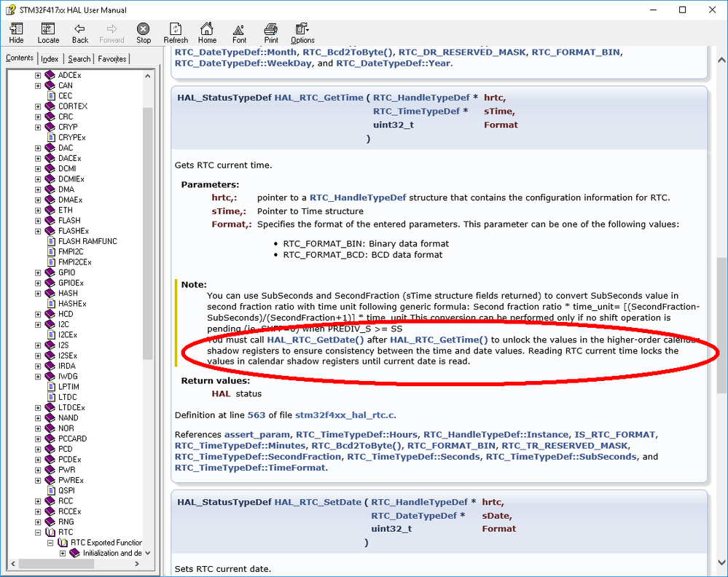The height and width of the screenshot is (577, 728).
Task: Click the ADCEx book icon
Action: click(x=50, y=75)
